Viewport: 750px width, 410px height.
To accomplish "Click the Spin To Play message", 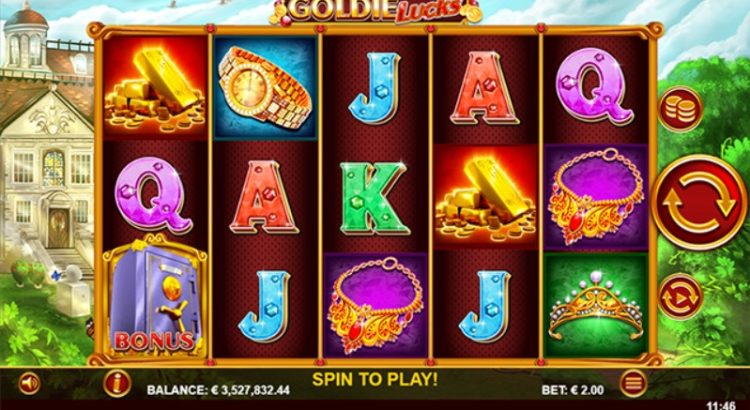I will pos(375,379).
